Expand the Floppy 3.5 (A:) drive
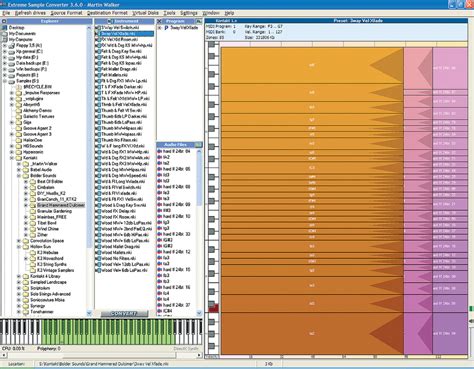474x369 pixels. (5, 46)
